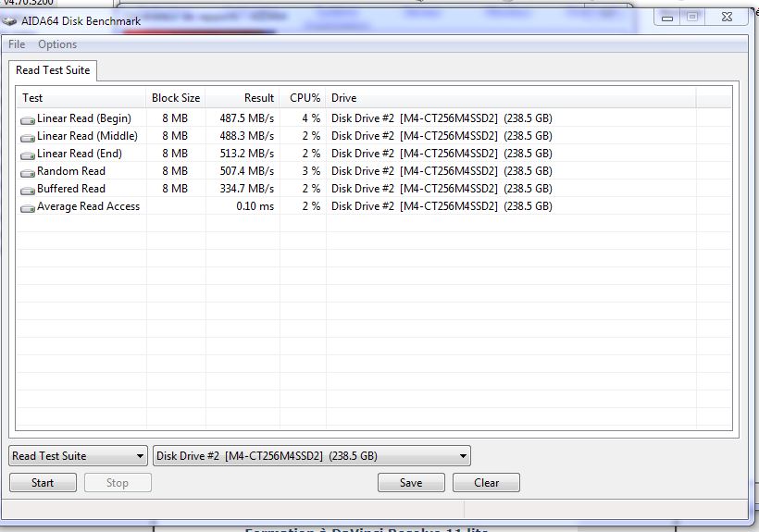The width and height of the screenshot is (759, 532).
Task: Click the Drive cell in Linear Read (Begin) row
Action: point(442,118)
